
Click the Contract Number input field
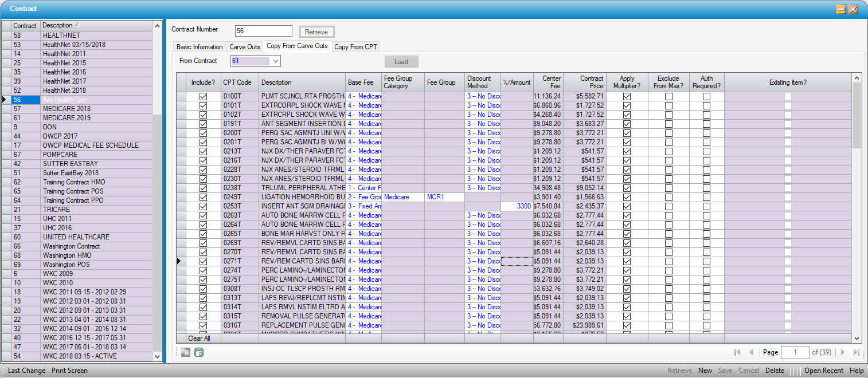pos(263,31)
